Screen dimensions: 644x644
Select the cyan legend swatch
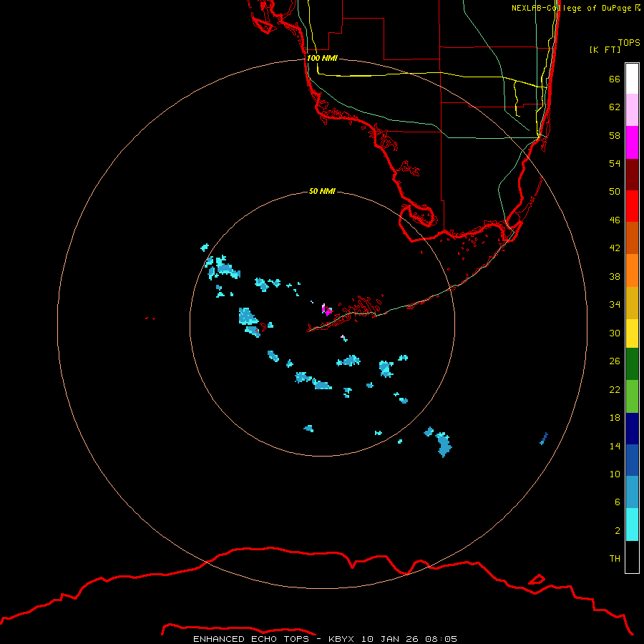632,525
